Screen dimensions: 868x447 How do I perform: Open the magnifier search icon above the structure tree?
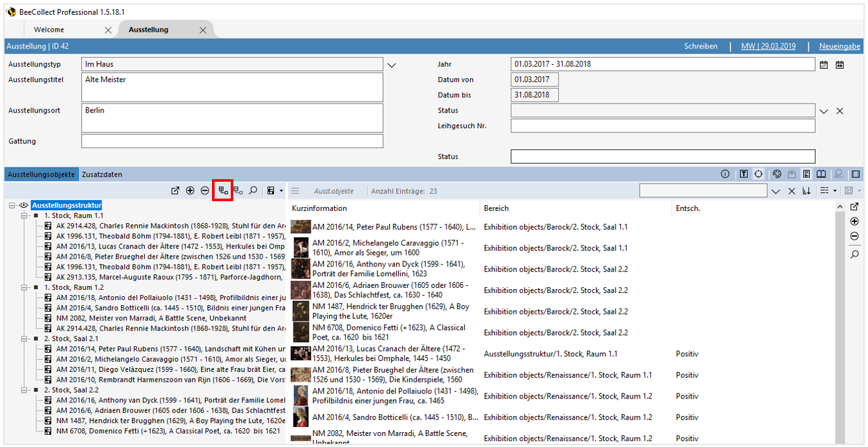pyautogui.click(x=253, y=190)
